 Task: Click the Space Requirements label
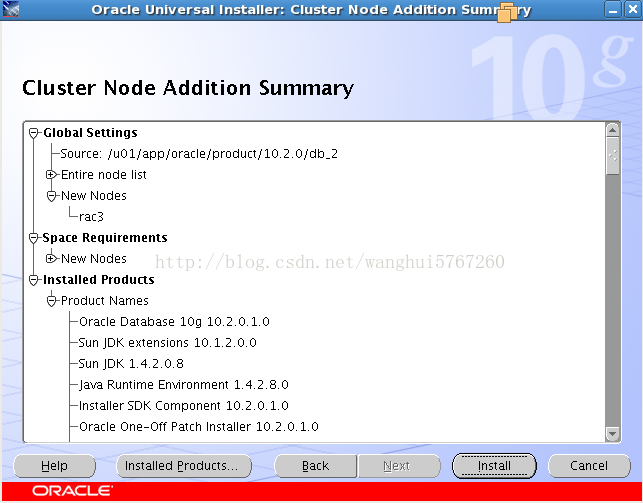pos(105,238)
